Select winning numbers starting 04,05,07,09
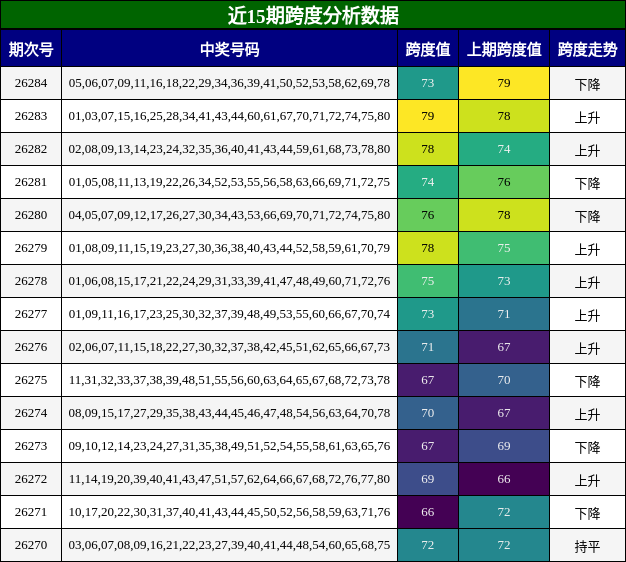Image resolution: width=626 pixels, height=562 pixels. (229, 215)
